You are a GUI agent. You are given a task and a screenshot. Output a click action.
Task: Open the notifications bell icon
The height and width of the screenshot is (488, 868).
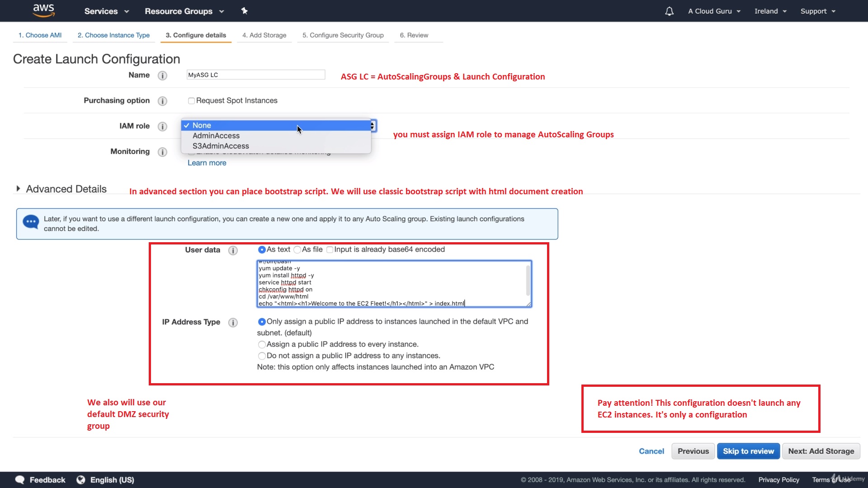669,11
